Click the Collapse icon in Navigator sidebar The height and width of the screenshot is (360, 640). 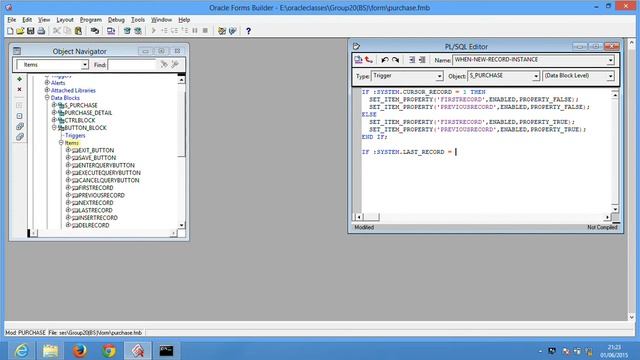tap(19, 116)
